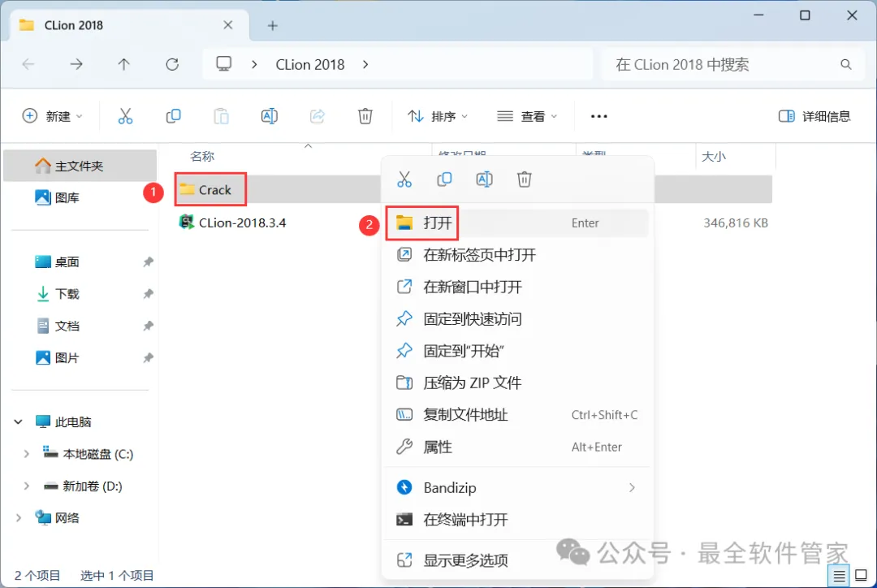
Task: Click the Delete trash icon in the toolbar
Action: tap(365, 116)
